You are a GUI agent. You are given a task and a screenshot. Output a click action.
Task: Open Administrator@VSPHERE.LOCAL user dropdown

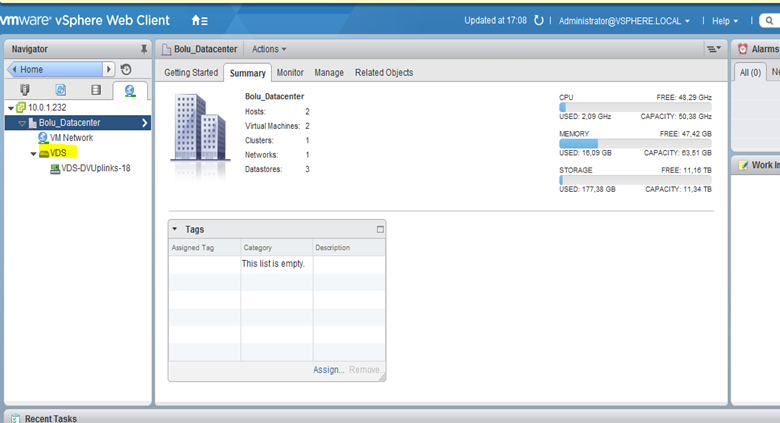[624, 21]
